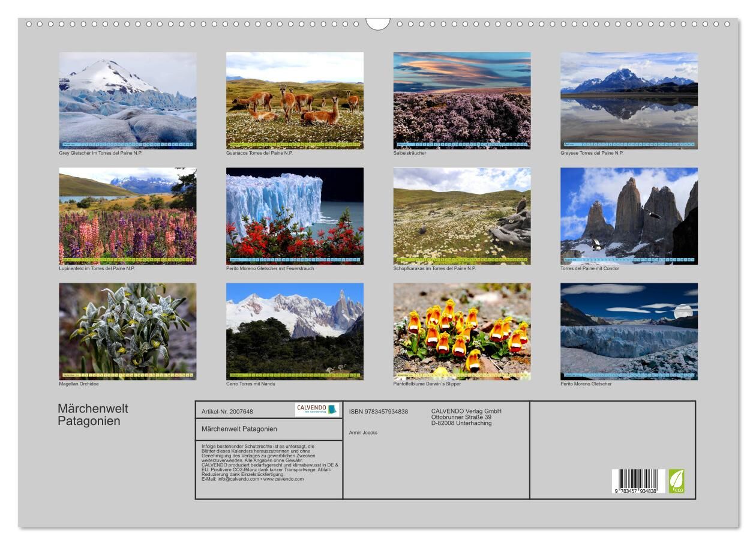756x545 pixels.
Task: Select the Greysee mountain reflection photo
Action: 629,100
